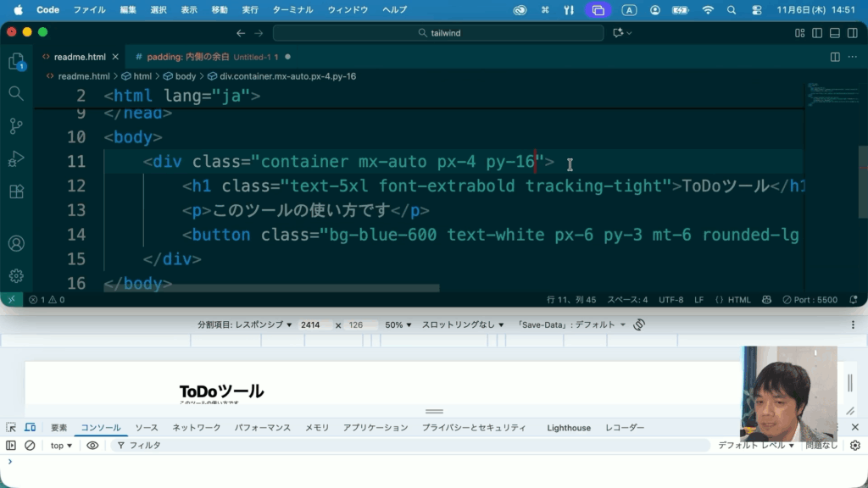Click the HTML language mode indicator
This screenshot has width=868, height=488.
733,300
